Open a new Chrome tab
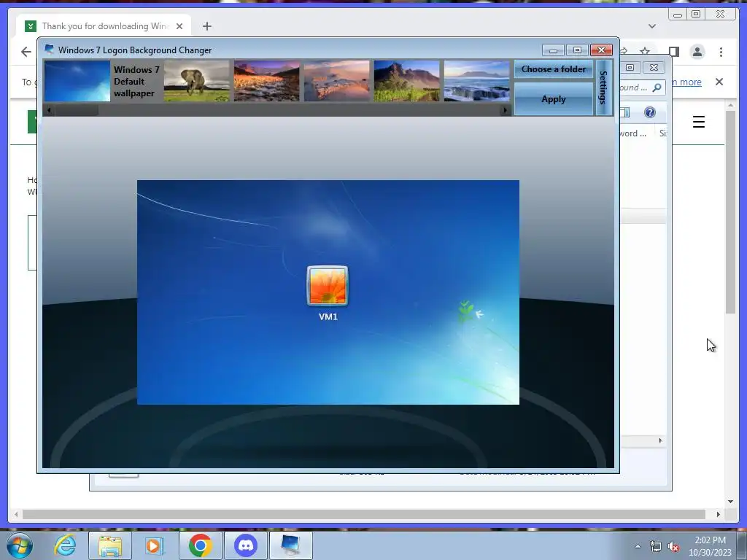 [206, 26]
